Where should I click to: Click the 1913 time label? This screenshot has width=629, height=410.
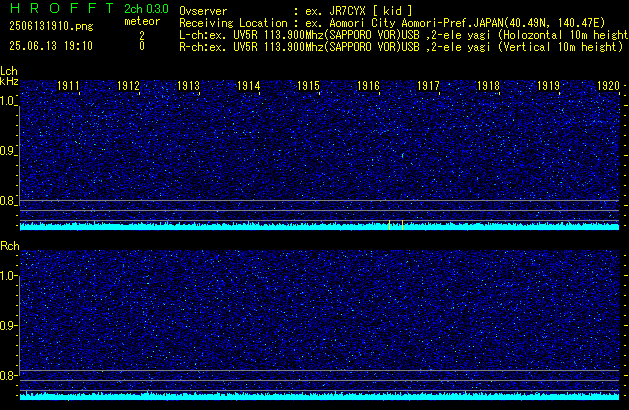coord(188,86)
